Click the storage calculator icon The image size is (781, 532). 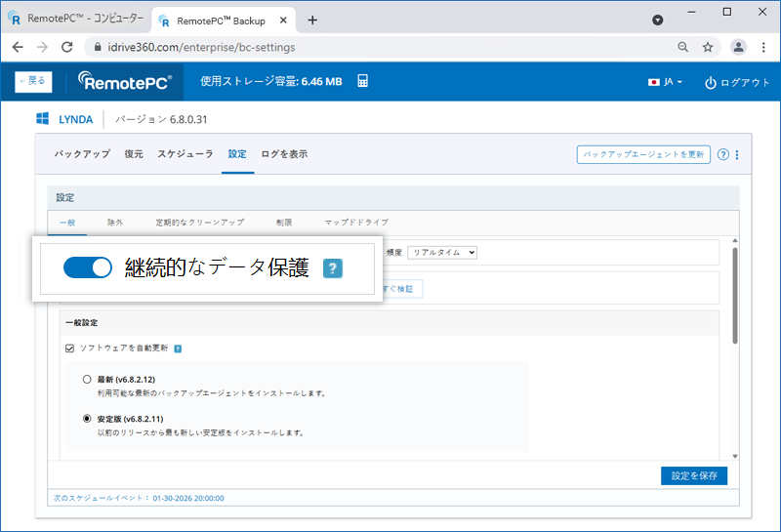[362, 81]
